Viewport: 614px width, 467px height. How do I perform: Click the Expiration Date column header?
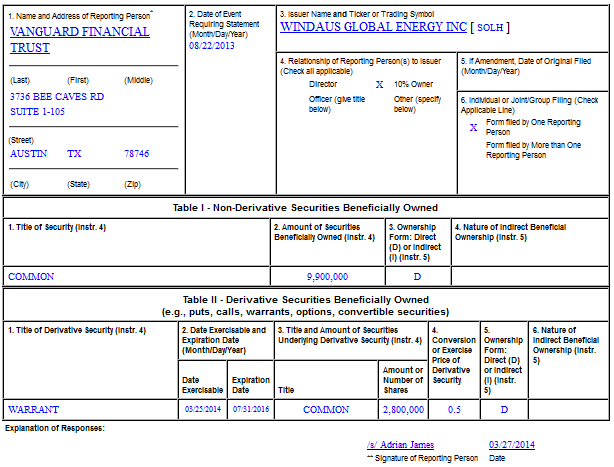[251, 385]
